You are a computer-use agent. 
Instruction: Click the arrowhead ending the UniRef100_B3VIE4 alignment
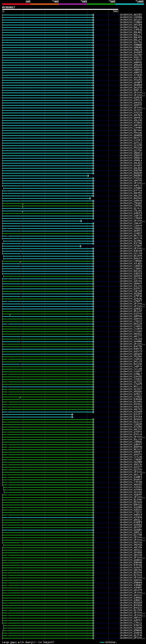click(x=72, y=417)
